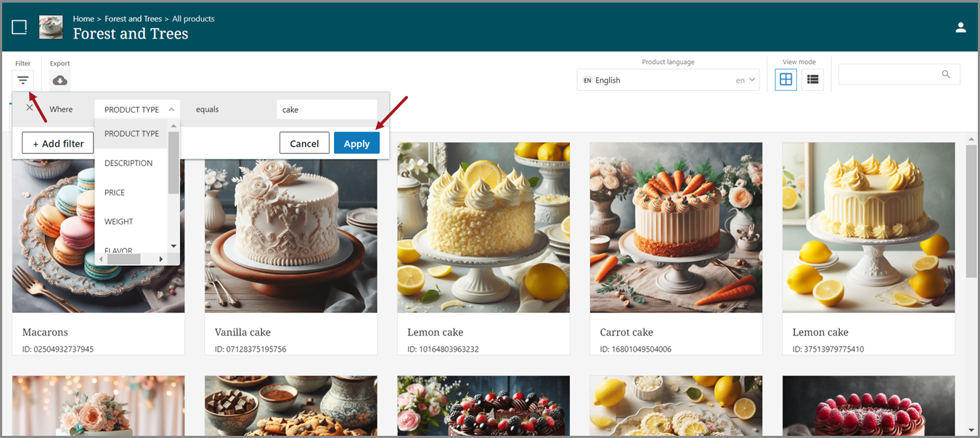Click the square menu icon in header
Image resolution: width=980 pixels, height=438 pixels.
click(x=20, y=28)
